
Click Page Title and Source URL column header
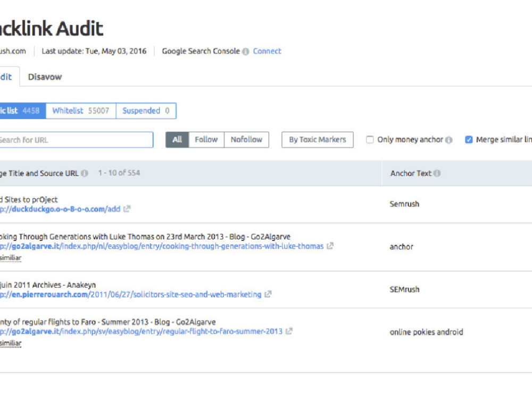tap(39, 173)
